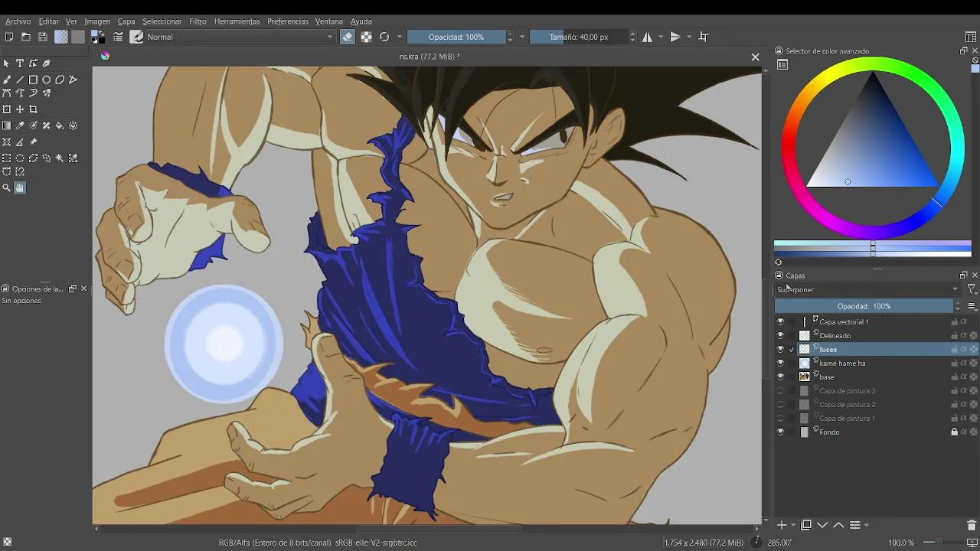Open the Ventana menu
The width and height of the screenshot is (980, 551).
tap(328, 21)
